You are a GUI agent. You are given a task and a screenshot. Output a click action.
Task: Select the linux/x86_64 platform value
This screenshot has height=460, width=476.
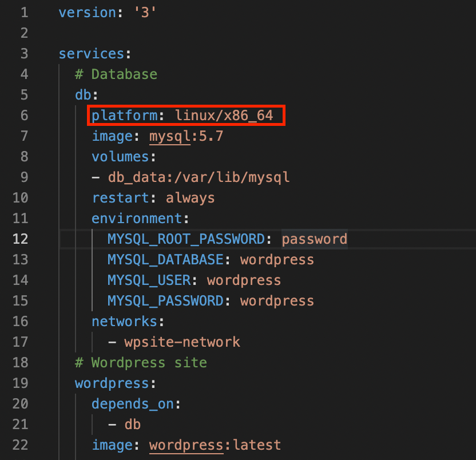(224, 116)
